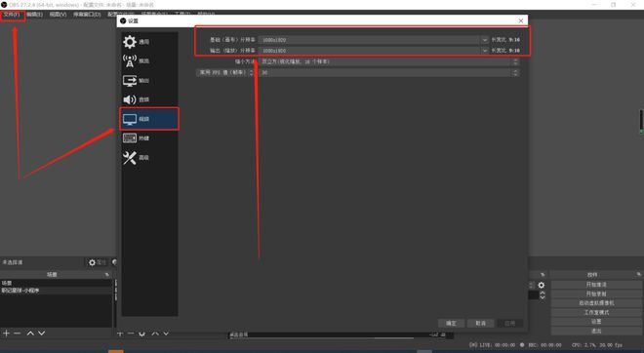Viewport: 644px width, 353px height.
Task: Remove the selected scene with the minus icon
Action: pyautogui.click(x=18, y=333)
